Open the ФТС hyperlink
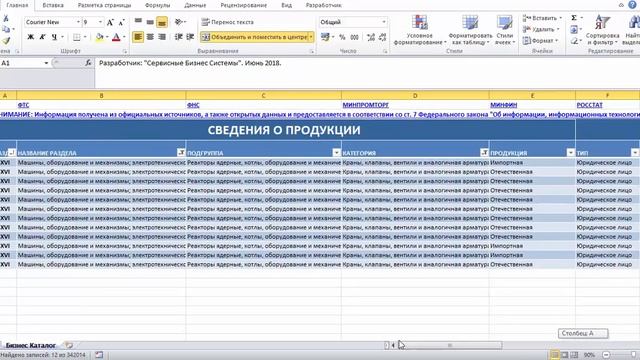Screen dimensions: 640x360 (23, 105)
